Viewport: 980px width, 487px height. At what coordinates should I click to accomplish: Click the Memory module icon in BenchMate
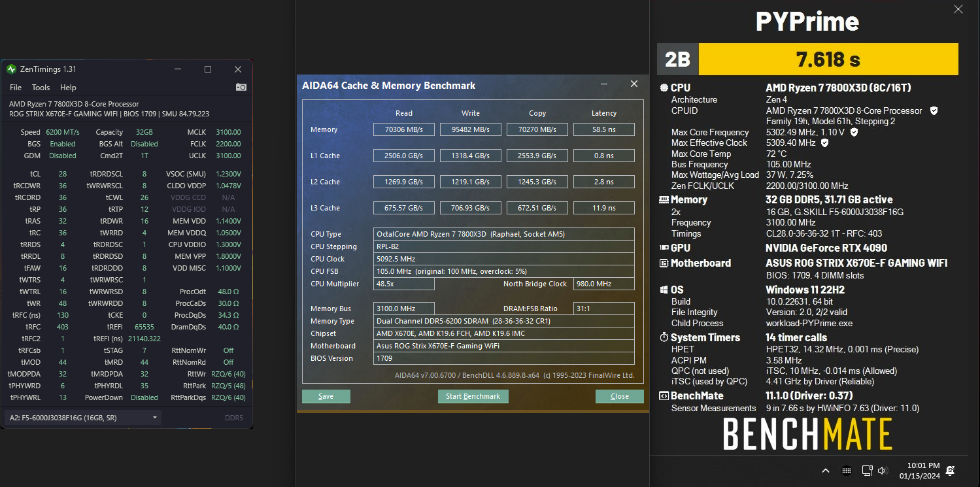pyautogui.click(x=664, y=199)
